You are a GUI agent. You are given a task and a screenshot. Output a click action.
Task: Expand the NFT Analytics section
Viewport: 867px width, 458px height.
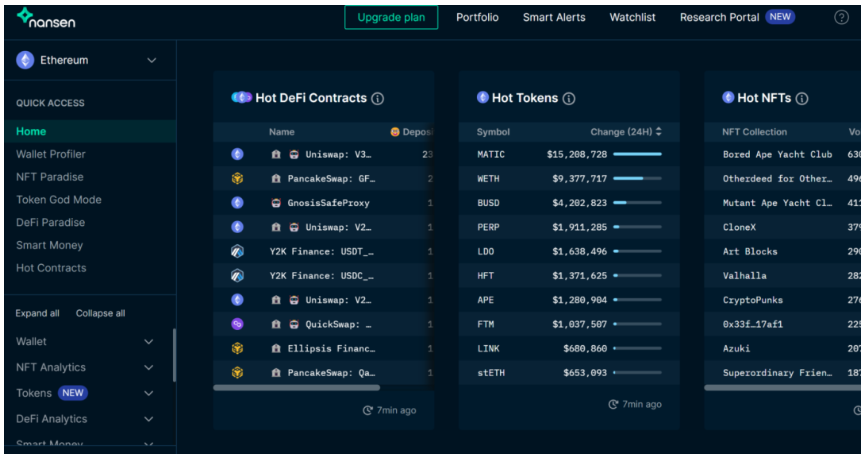click(x=149, y=367)
